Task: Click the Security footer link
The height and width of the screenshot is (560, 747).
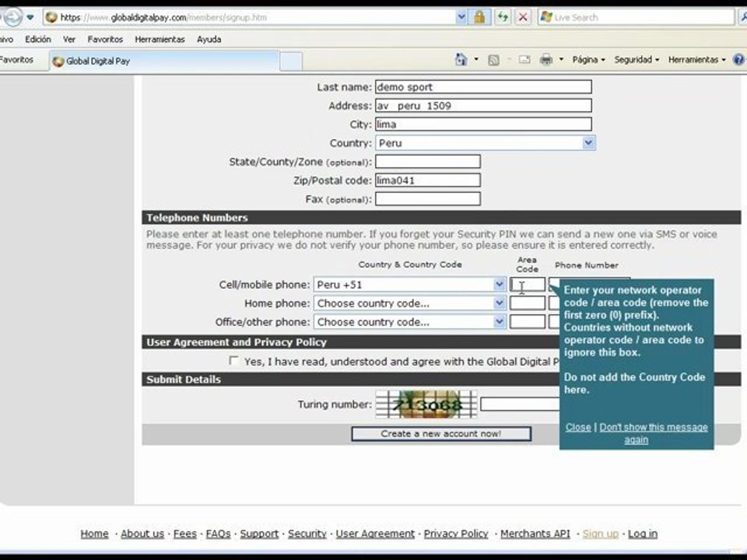Action: [x=307, y=534]
